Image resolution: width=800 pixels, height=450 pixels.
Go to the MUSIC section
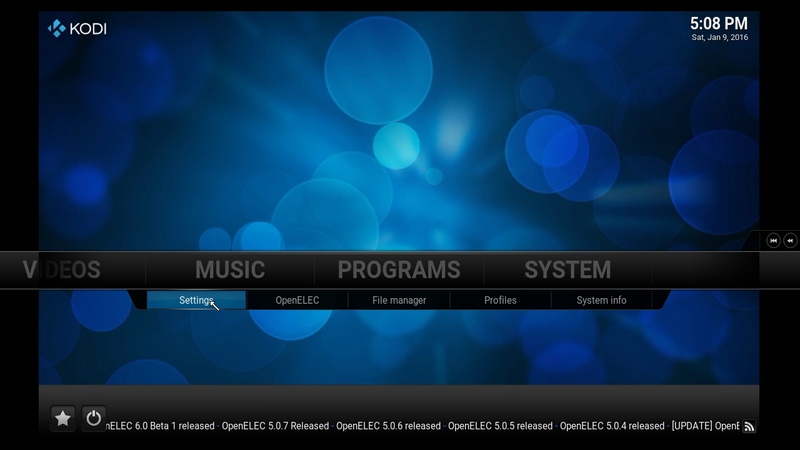point(230,270)
